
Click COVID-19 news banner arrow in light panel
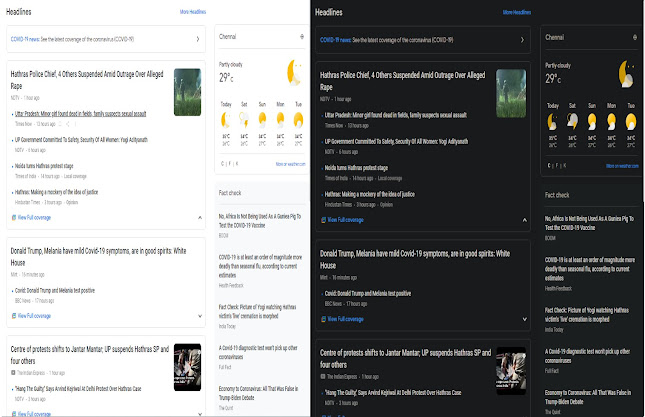pos(198,39)
